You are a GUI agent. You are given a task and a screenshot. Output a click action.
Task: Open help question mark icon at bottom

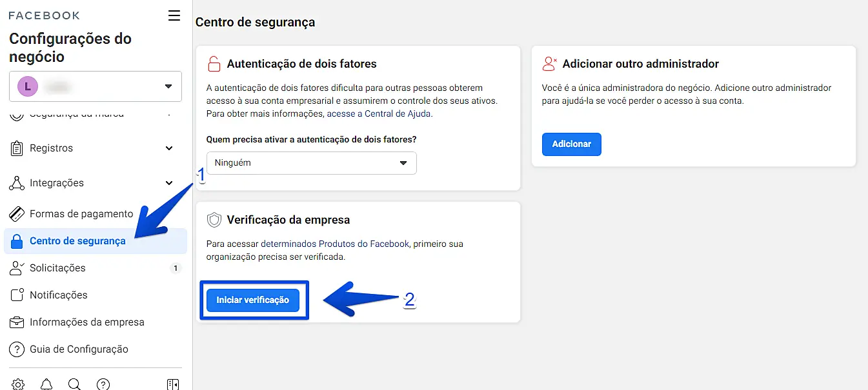click(103, 384)
